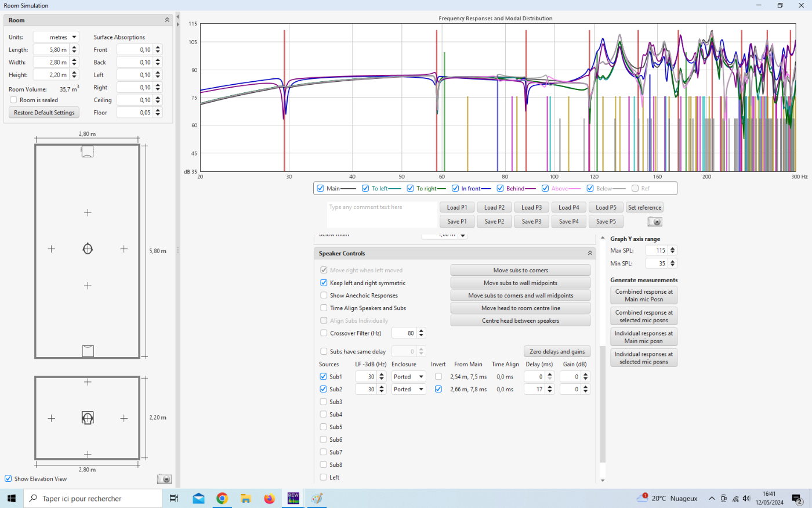This screenshot has width=812, height=508.
Task: Toggle the Crossover Filter checkbox
Action: (324, 333)
